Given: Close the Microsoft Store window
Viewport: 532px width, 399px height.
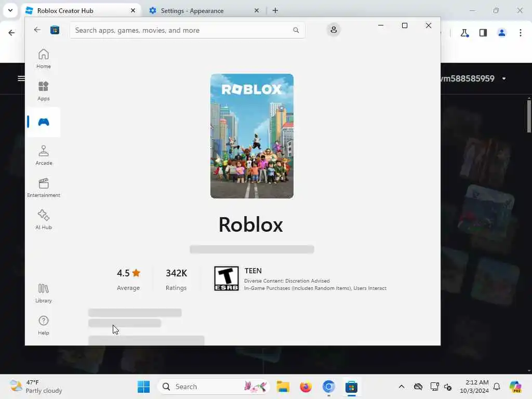Looking at the screenshot, I should coord(429,25).
